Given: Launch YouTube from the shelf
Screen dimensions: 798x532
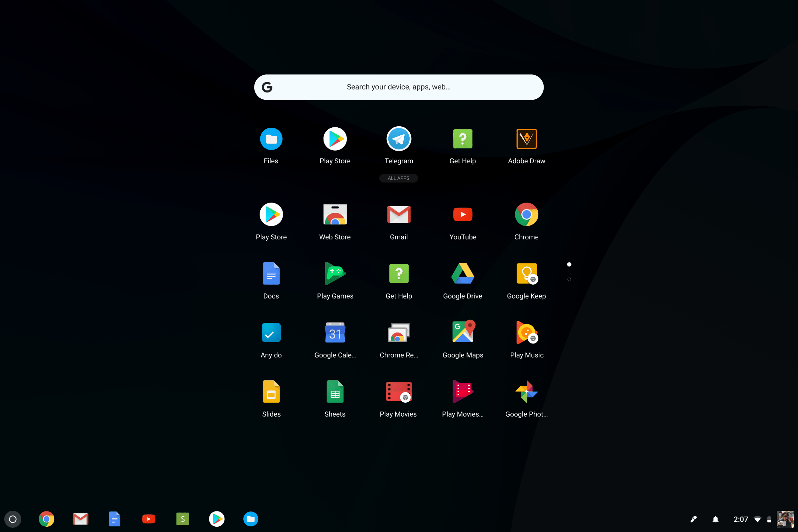Looking at the screenshot, I should (149, 519).
